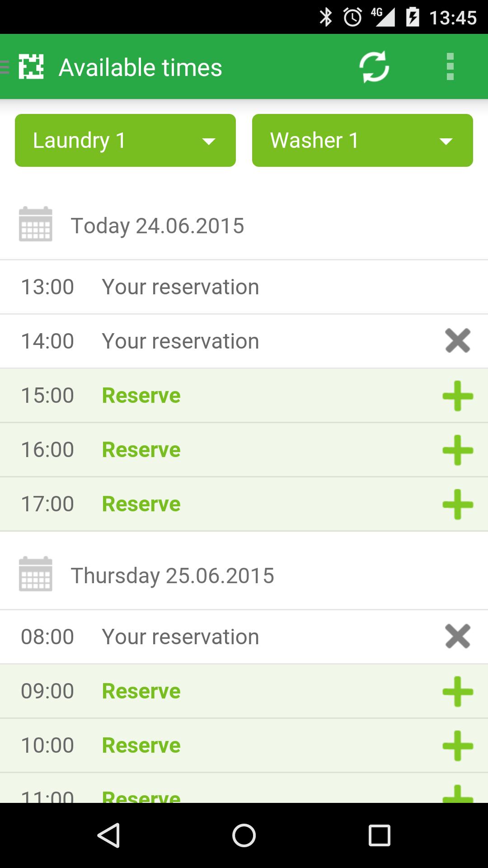
Task: Tap the refresh icon in header
Action: (x=374, y=67)
